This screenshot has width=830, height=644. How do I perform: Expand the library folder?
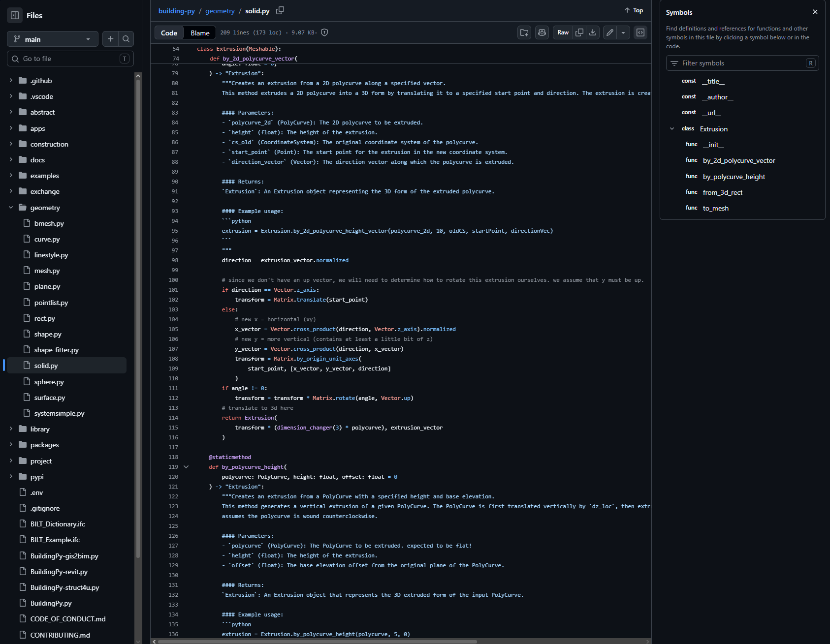(11, 429)
